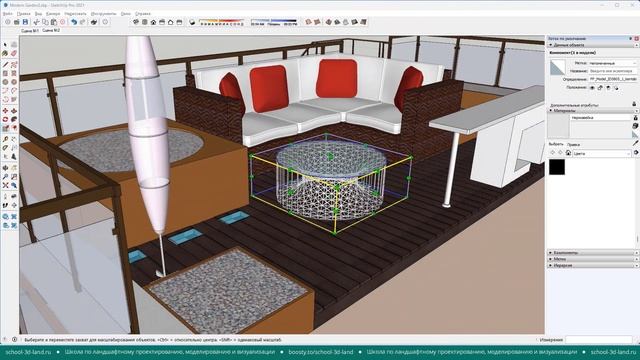640x360 pixels.
Task: Save the model with the floppy icon
Action: [25, 22]
